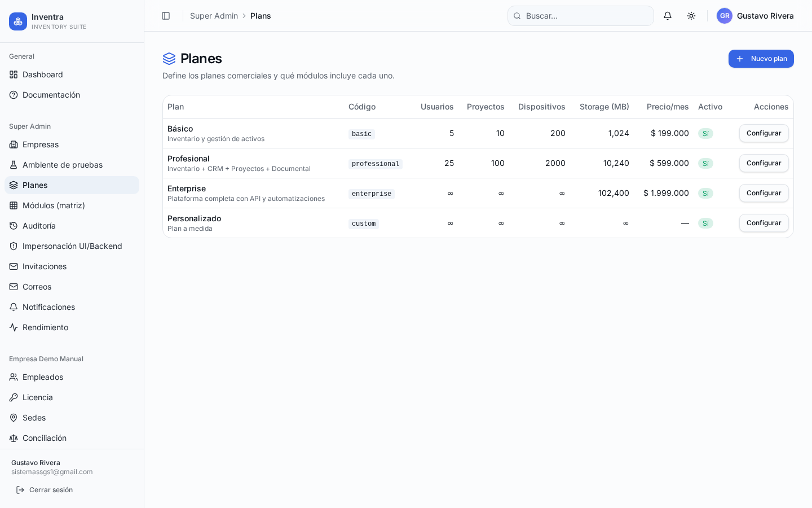The image size is (812, 508).
Task: Click the Auditoría history icon
Action: (x=14, y=226)
